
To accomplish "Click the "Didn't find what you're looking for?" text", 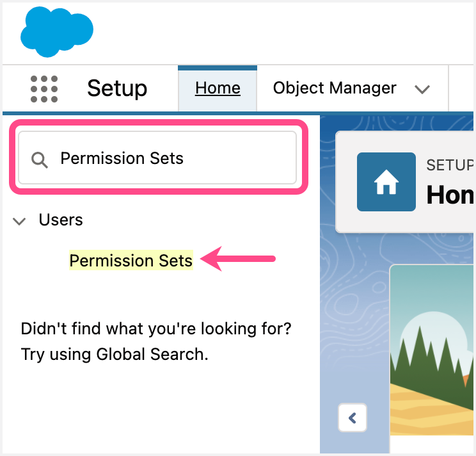I will (156, 329).
